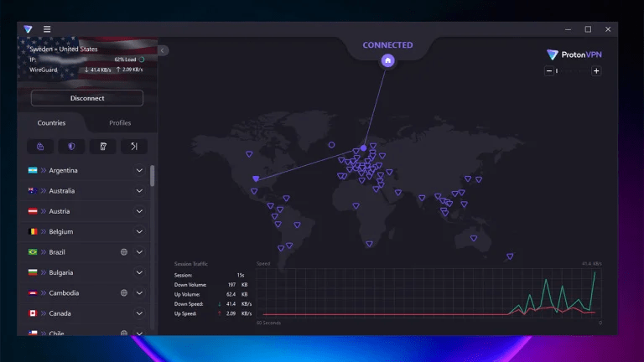
Task: Expand Cambodia server list
Action: [140, 293]
